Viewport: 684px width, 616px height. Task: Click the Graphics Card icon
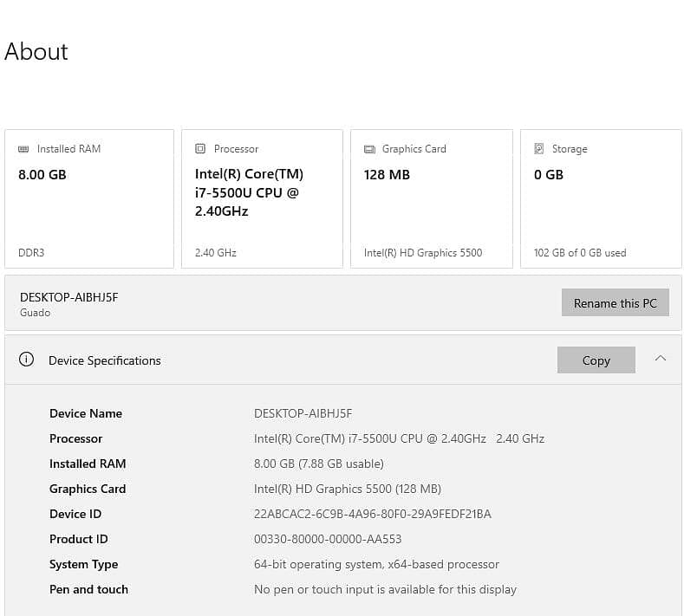(x=369, y=149)
